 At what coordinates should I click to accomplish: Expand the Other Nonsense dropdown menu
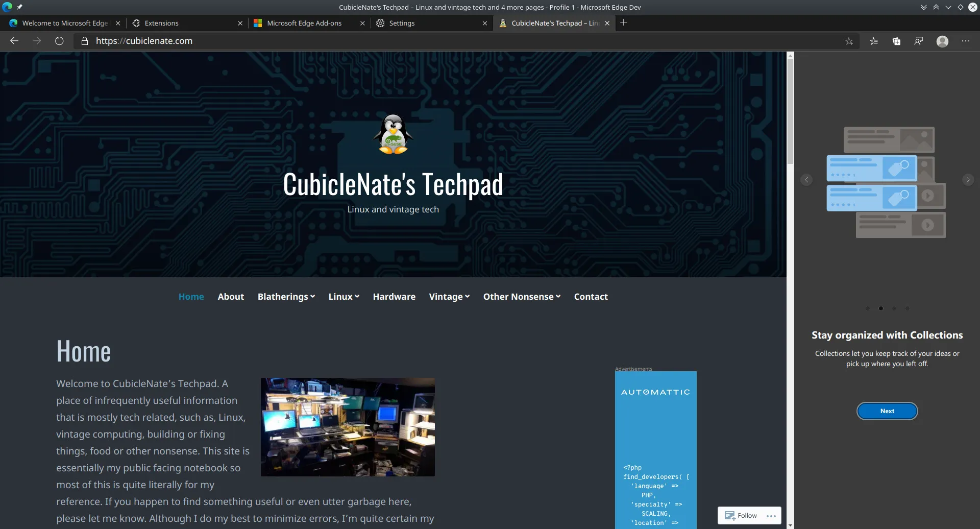(522, 297)
